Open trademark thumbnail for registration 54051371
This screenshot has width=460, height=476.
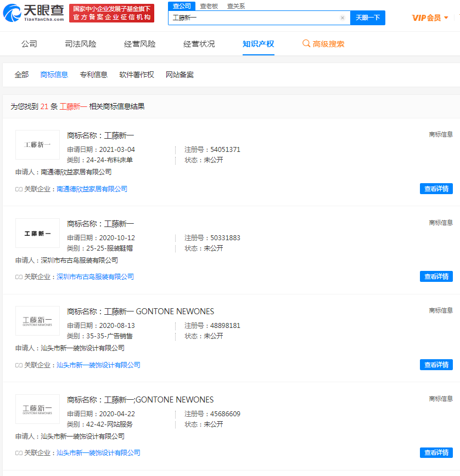point(37,145)
